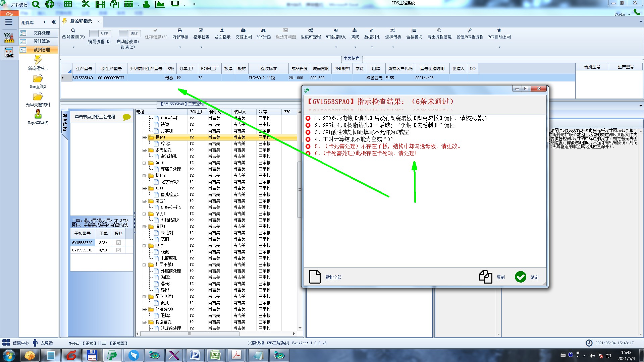Select the 数据管理 sidebar item

tap(42, 50)
